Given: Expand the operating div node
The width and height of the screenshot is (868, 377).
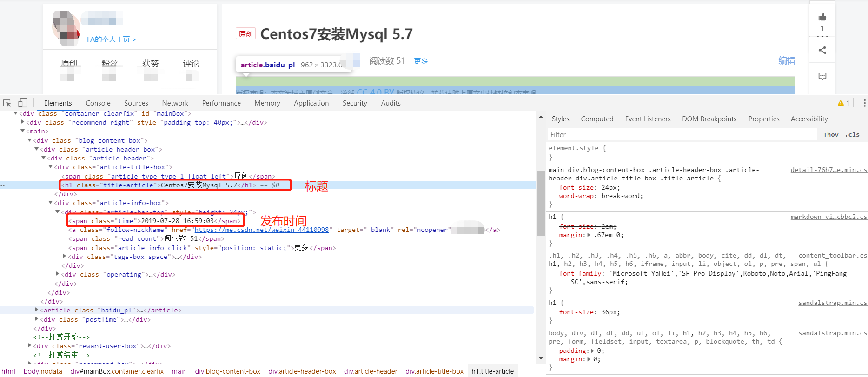Looking at the screenshot, I should point(58,274).
